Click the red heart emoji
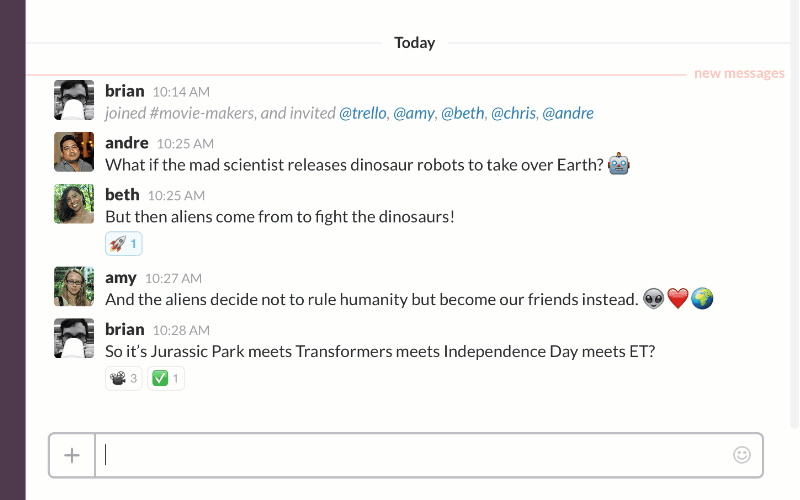Image resolution: width=800 pixels, height=500 pixels. [x=678, y=299]
